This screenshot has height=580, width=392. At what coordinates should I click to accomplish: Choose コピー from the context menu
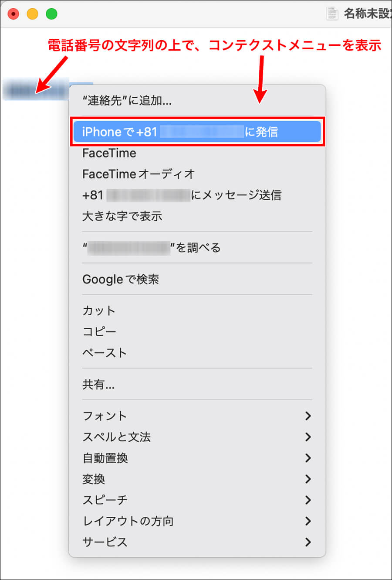tap(99, 331)
